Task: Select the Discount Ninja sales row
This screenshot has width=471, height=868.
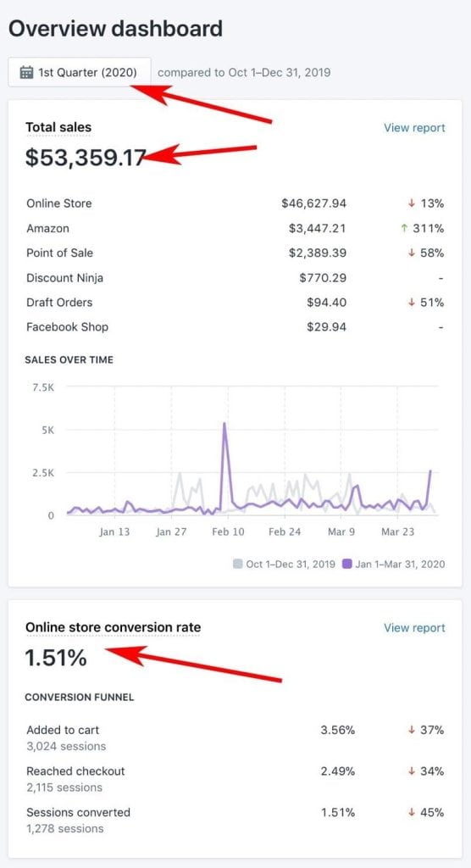Action: [x=235, y=277]
